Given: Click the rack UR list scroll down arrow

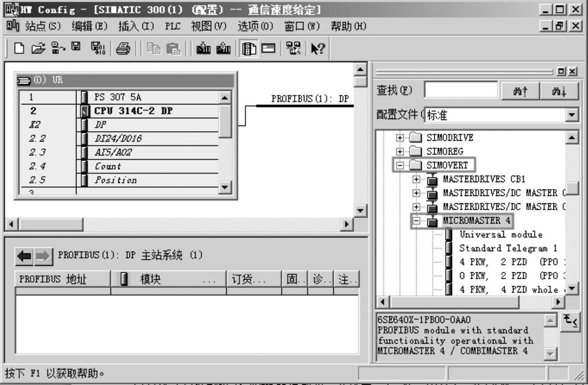Looking at the screenshot, I should point(225,187).
